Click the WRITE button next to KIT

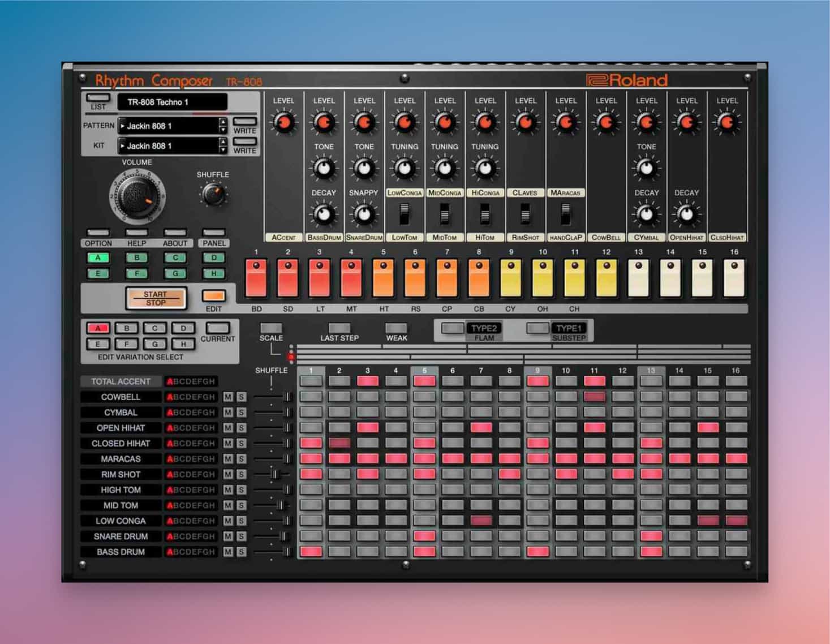pyautogui.click(x=244, y=141)
